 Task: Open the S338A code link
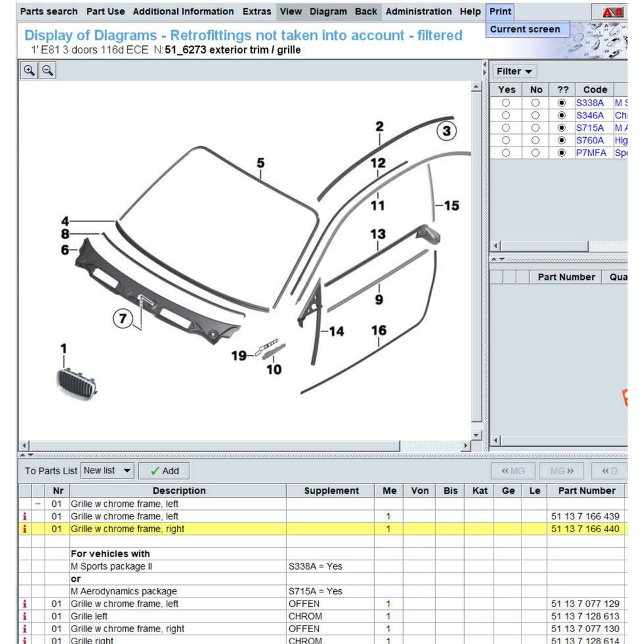[590, 103]
